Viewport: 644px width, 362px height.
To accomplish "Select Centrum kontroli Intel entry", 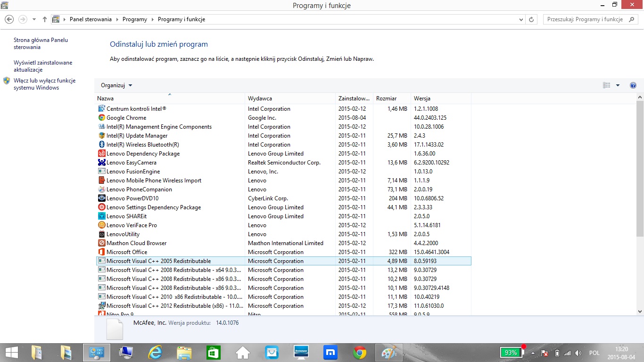I will pyautogui.click(x=283, y=109).
